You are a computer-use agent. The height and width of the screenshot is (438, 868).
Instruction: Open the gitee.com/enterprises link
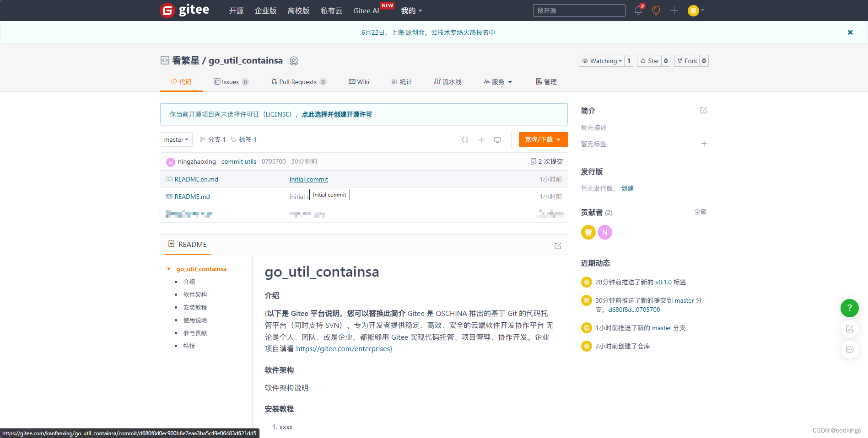(x=343, y=349)
